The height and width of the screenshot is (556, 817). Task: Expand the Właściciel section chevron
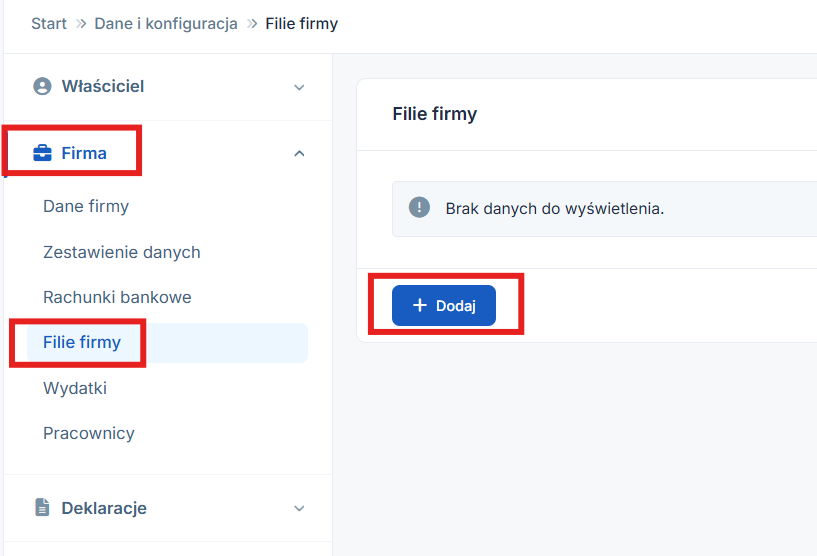pos(299,87)
